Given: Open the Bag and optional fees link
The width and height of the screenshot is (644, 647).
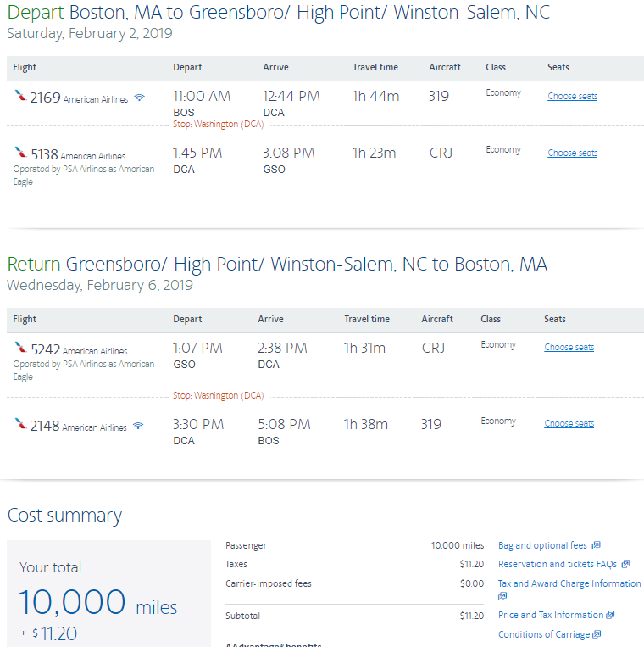Looking at the screenshot, I should [542, 545].
